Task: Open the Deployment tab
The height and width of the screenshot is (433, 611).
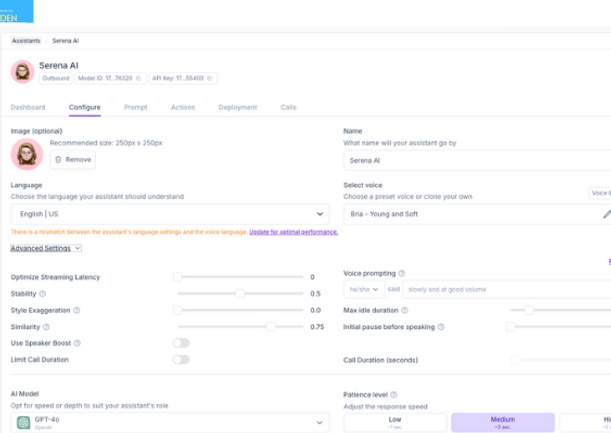Action: click(237, 107)
